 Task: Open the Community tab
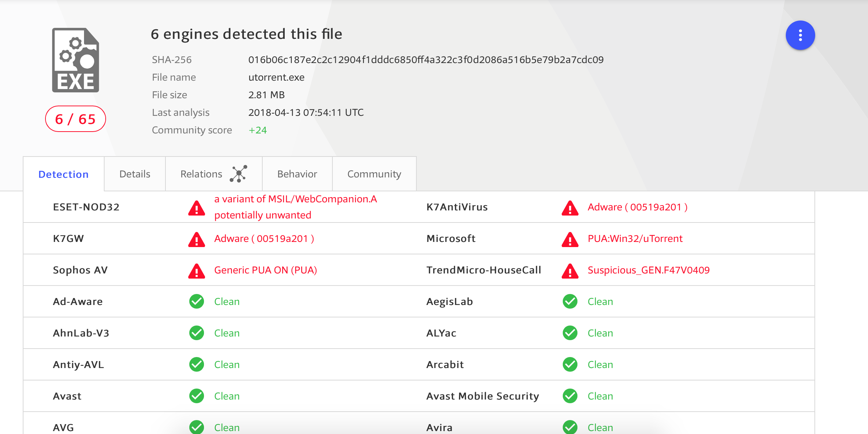click(374, 174)
